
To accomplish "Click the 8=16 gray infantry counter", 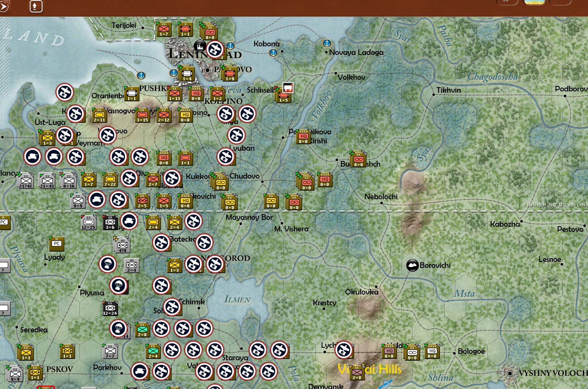I will 68,181.
